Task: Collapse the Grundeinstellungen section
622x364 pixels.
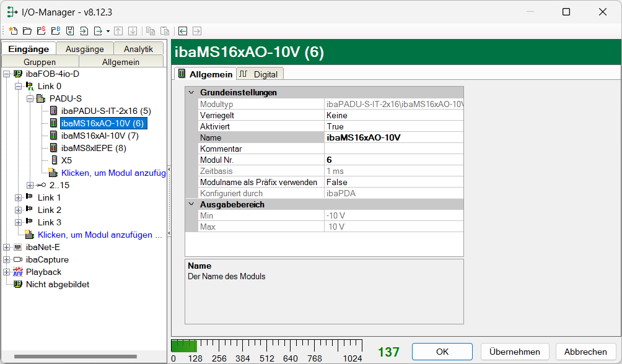Action: [x=191, y=92]
